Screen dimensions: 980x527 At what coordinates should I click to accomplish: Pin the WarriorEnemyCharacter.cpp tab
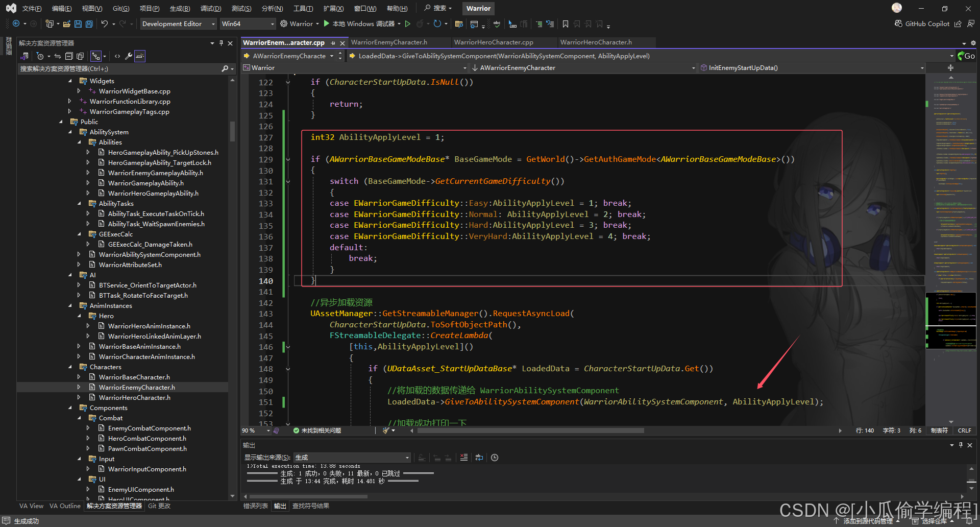(x=333, y=43)
